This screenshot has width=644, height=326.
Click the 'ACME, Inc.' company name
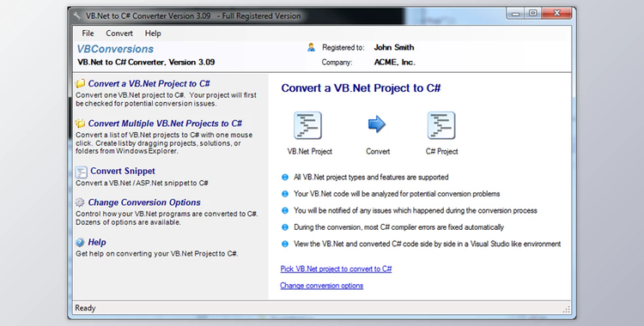coord(395,63)
